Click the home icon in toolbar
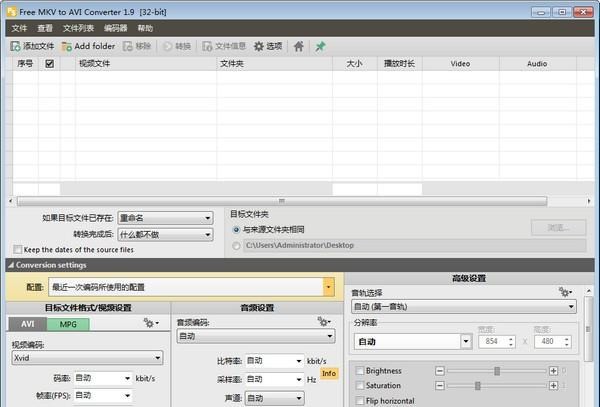The image size is (600, 407). [x=298, y=46]
